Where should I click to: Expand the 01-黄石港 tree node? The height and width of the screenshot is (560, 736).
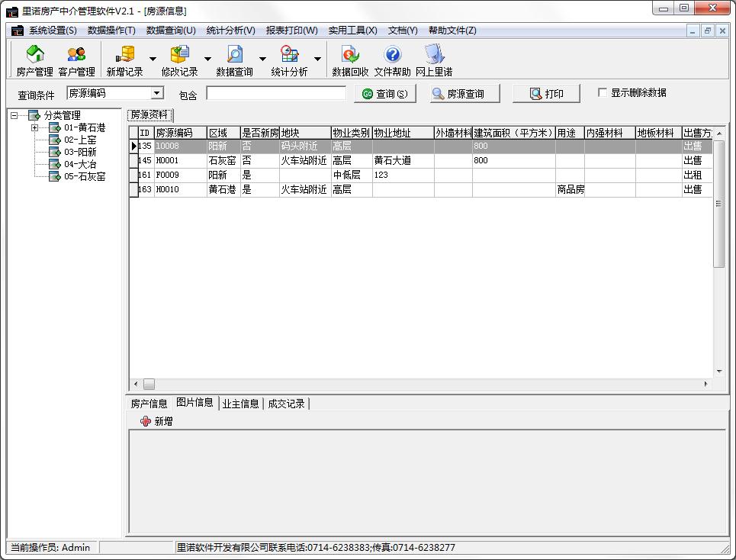[34, 128]
